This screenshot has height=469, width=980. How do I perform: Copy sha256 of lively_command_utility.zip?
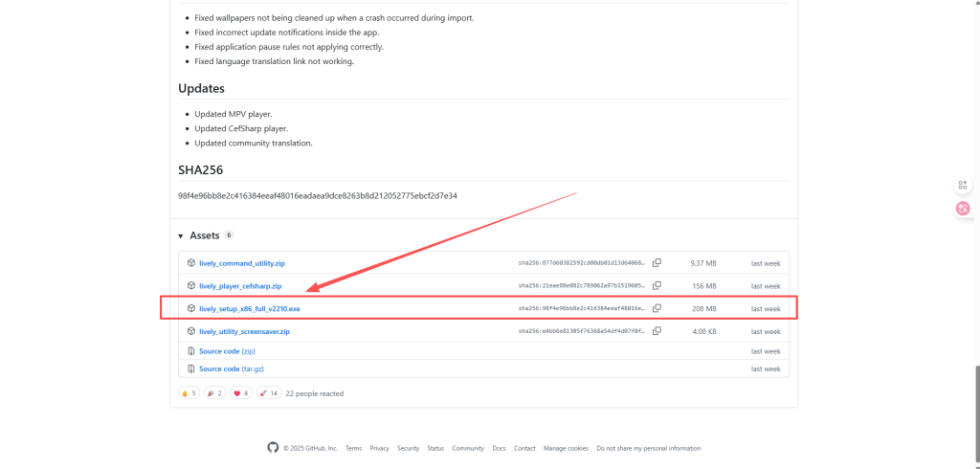tap(657, 263)
